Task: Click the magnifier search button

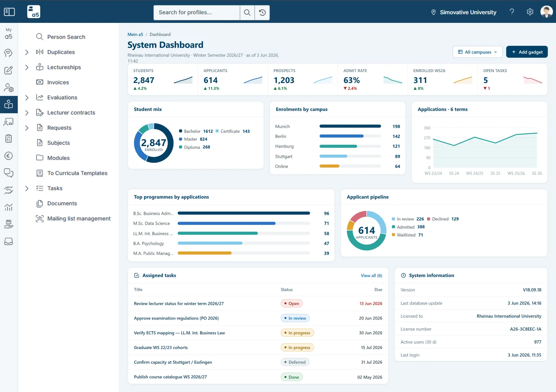Action: click(x=247, y=13)
